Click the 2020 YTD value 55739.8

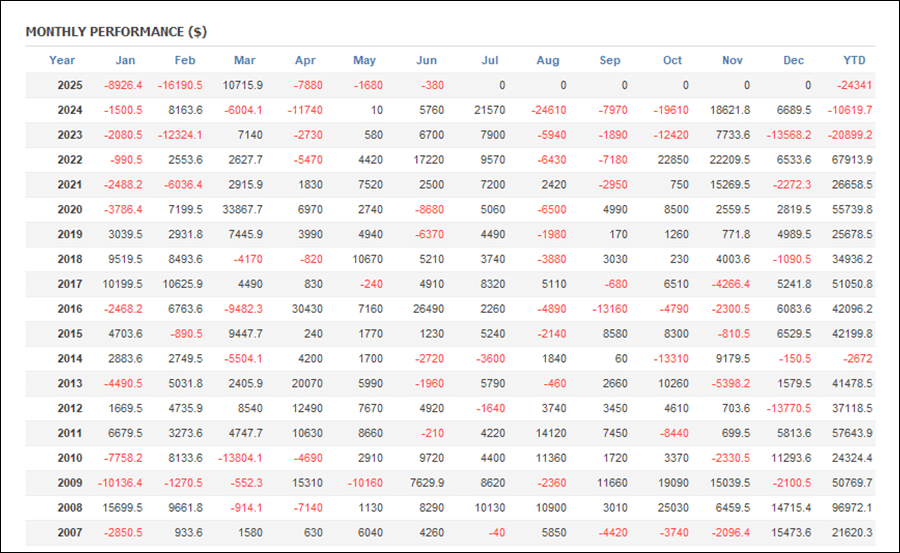coord(852,209)
